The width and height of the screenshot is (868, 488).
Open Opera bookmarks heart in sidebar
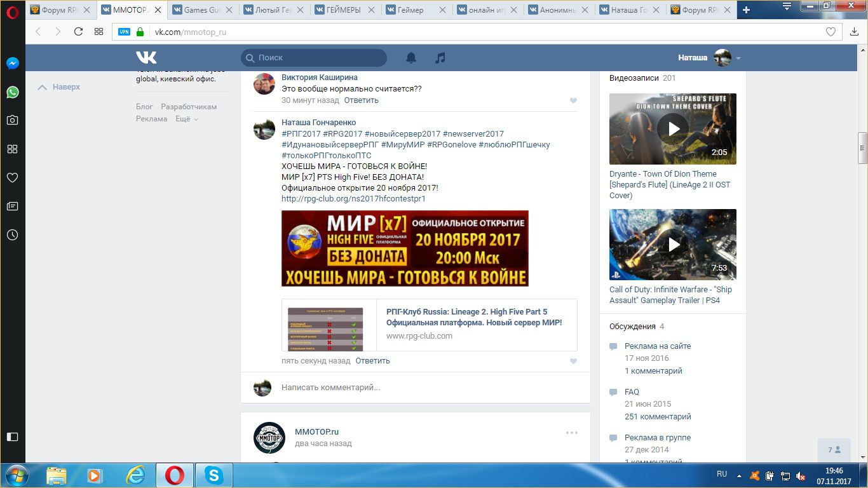point(12,177)
